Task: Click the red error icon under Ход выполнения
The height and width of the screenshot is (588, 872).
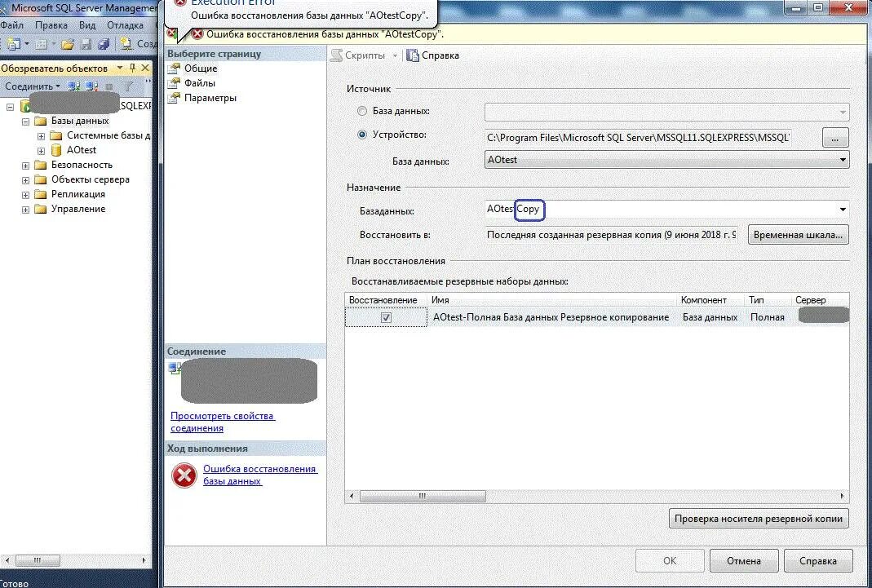Action: (x=184, y=476)
